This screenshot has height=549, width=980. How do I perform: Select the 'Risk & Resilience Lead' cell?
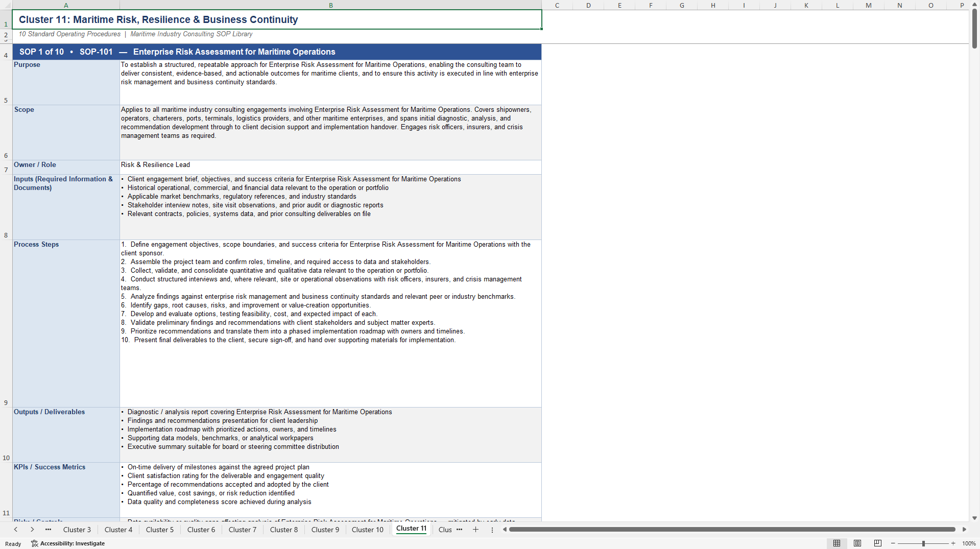pyautogui.click(x=330, y=167)
